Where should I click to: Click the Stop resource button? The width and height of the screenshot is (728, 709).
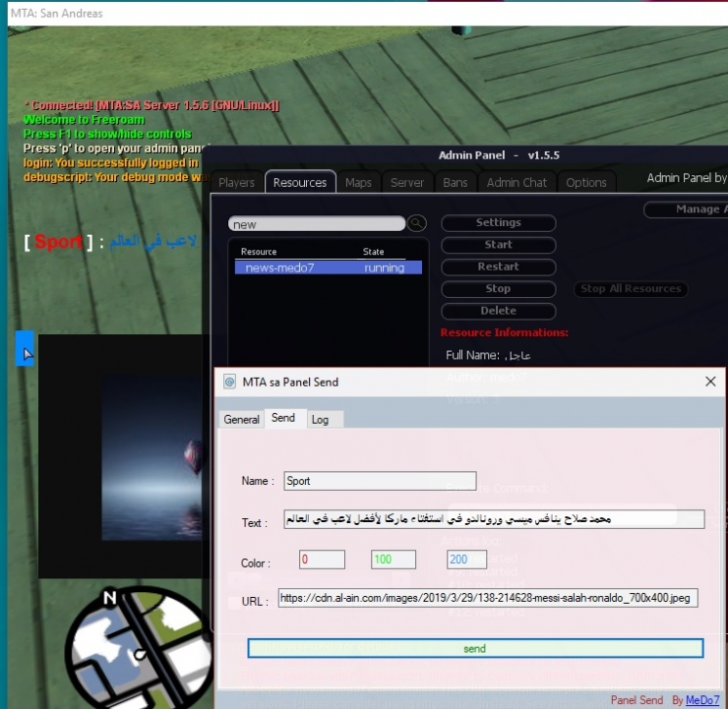(498, 289)
